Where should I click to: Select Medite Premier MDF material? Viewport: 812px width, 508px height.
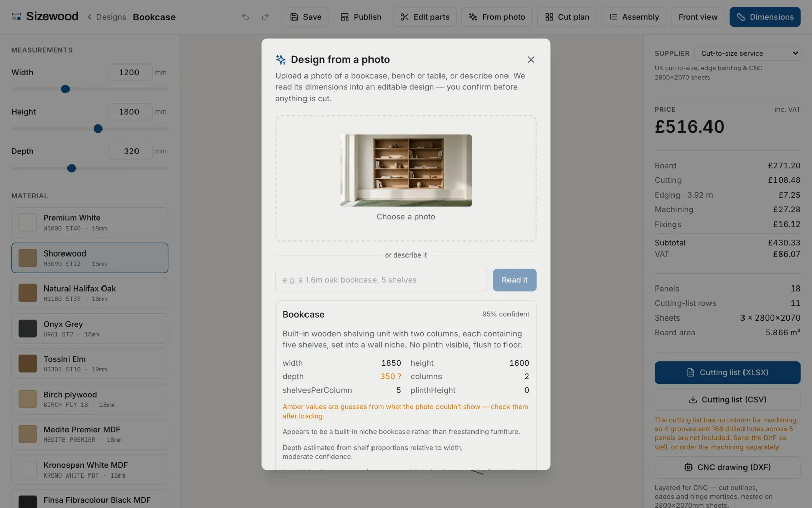(x=90, y=434)
